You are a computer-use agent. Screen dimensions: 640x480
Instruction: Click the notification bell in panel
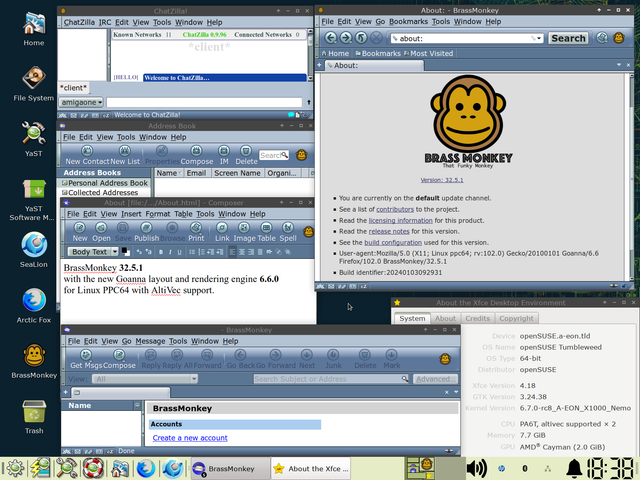click(x=574, y=469)
